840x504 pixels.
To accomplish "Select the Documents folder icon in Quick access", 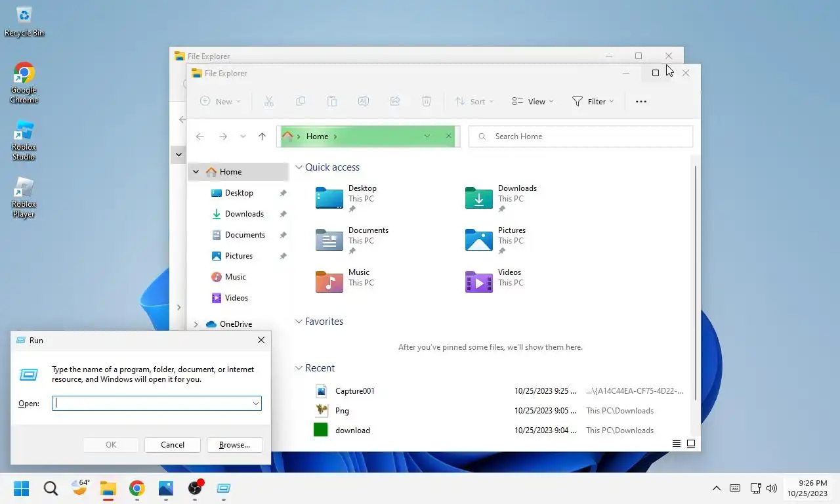I will point(329,240).
